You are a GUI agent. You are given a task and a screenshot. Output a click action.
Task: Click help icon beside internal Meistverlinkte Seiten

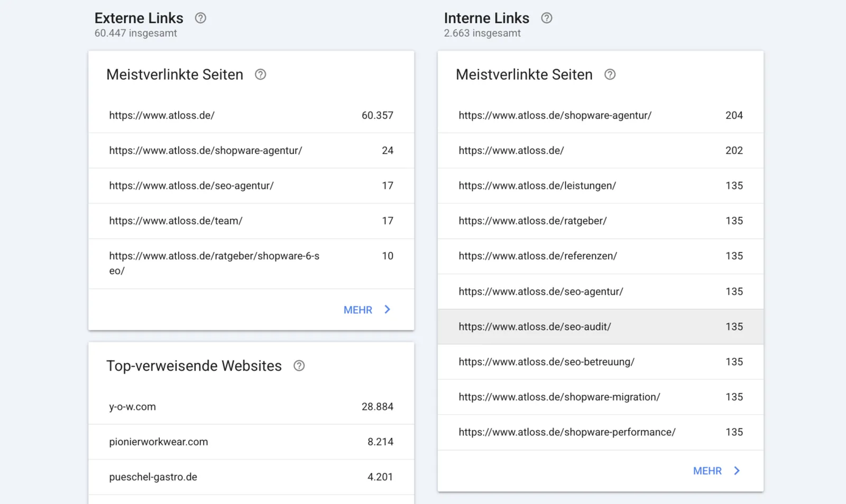(610, 74)
